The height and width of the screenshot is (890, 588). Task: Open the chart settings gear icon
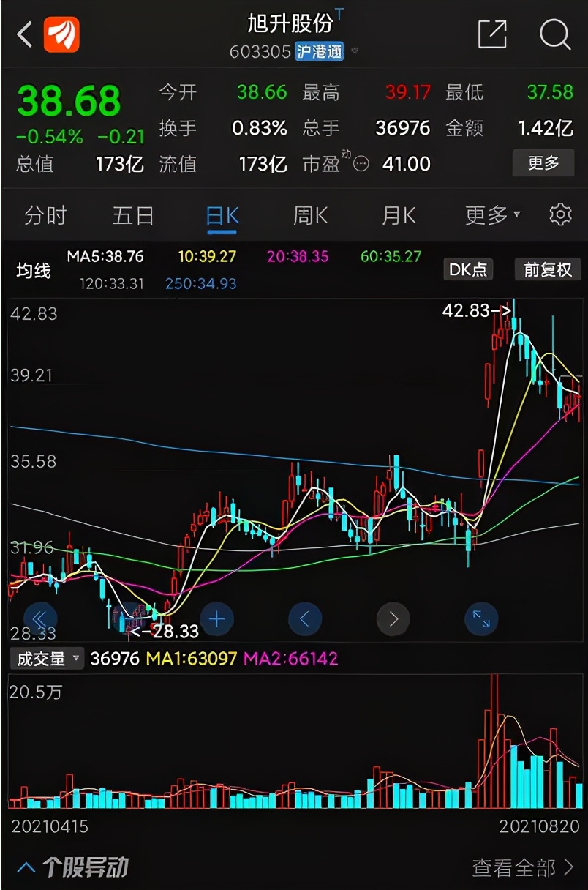pos(559,214)
